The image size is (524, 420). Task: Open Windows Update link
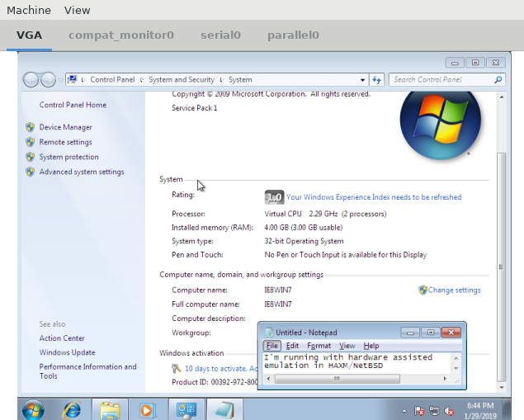coord(67,352)
